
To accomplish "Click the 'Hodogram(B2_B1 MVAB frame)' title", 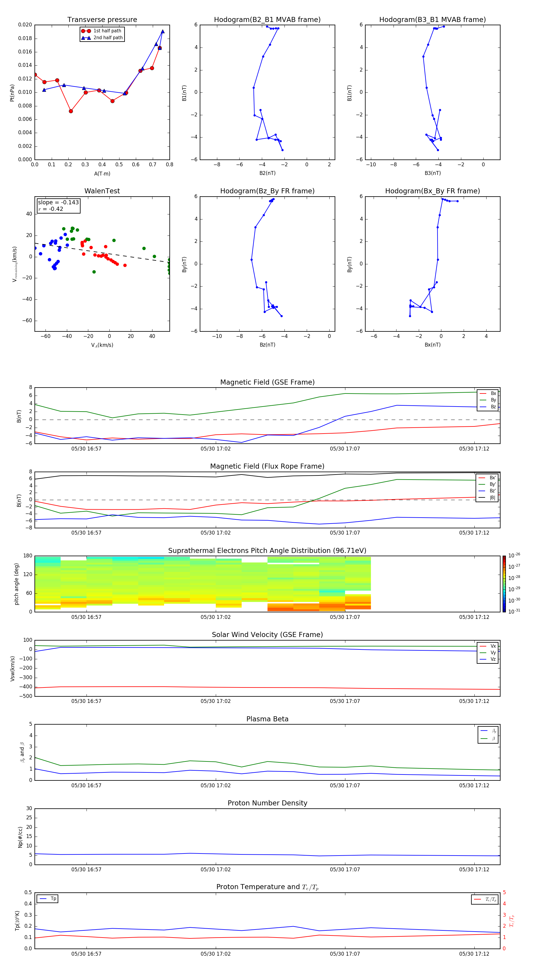I will click(x=267, y=20).
